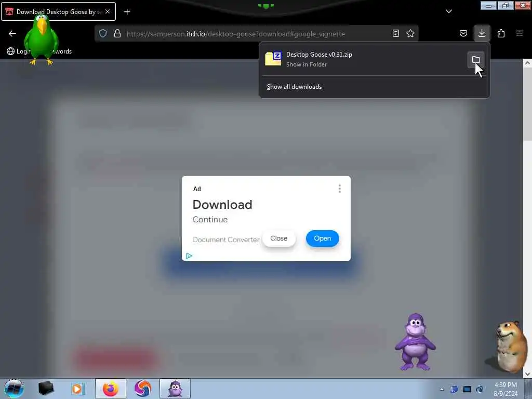Click the ad's Continue text
Screen dimensions: 532x399
(x=210, y=220)
